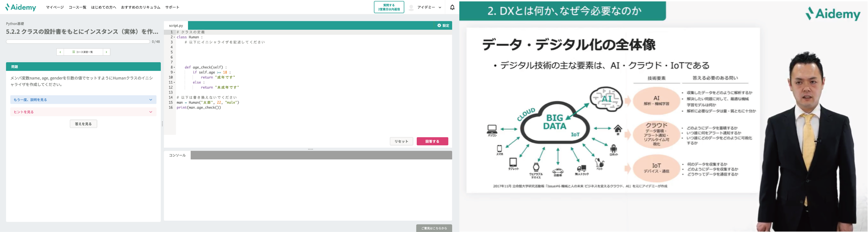Toggle the code fold at line 8 age_check
The image size is (868, 232).
[174, 67]
